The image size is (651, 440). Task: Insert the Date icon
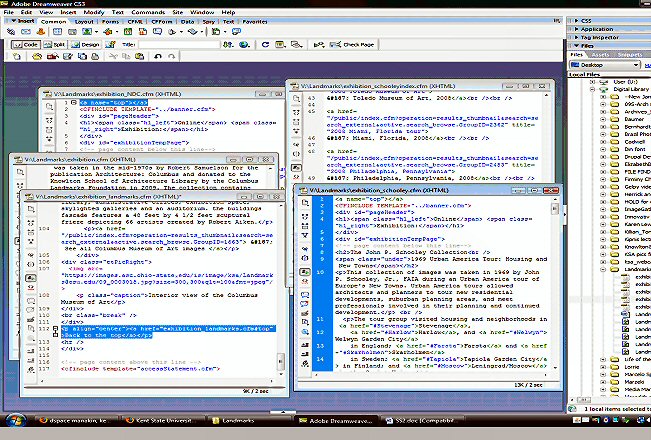tap(128, 32)
